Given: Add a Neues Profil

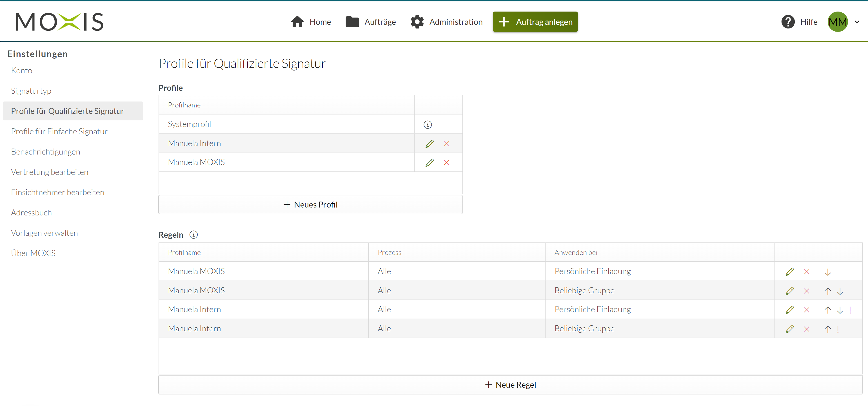Looking at the screenshot, I should pyautogui.click(x=310, y=205).
